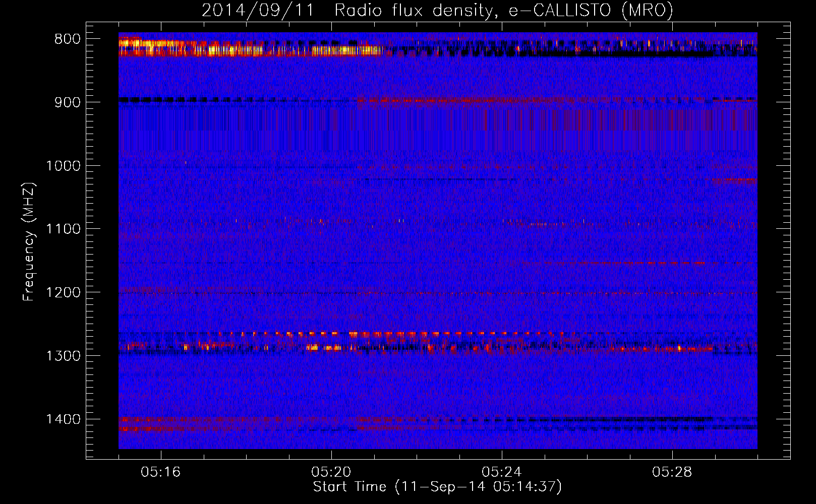Click the 1200 frequency tick label
816x504 pixels.
[63, 293]
